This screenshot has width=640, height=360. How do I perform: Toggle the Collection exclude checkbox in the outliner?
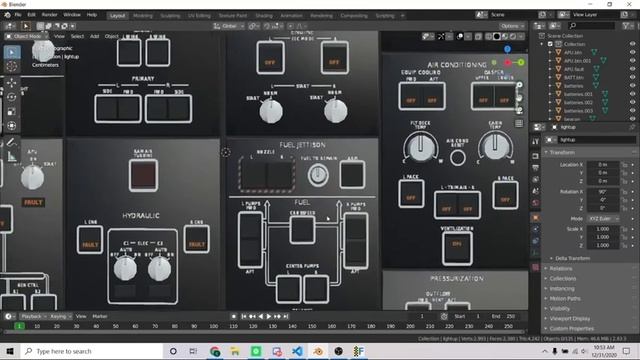click(x=550, y=44)
